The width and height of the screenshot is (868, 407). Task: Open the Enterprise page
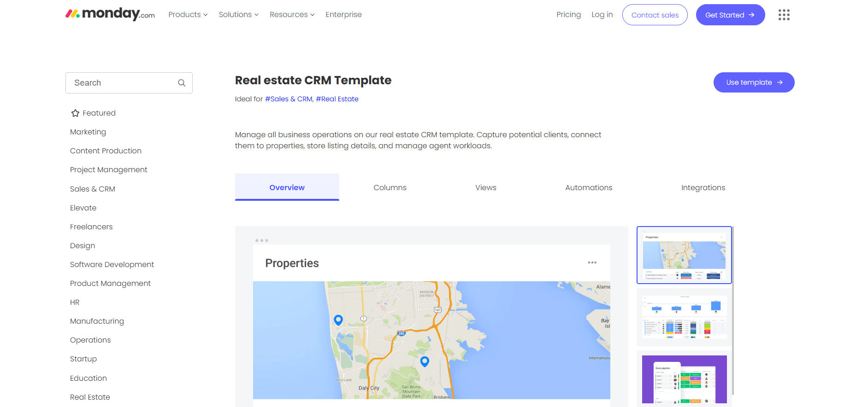[x=343, y=15]
